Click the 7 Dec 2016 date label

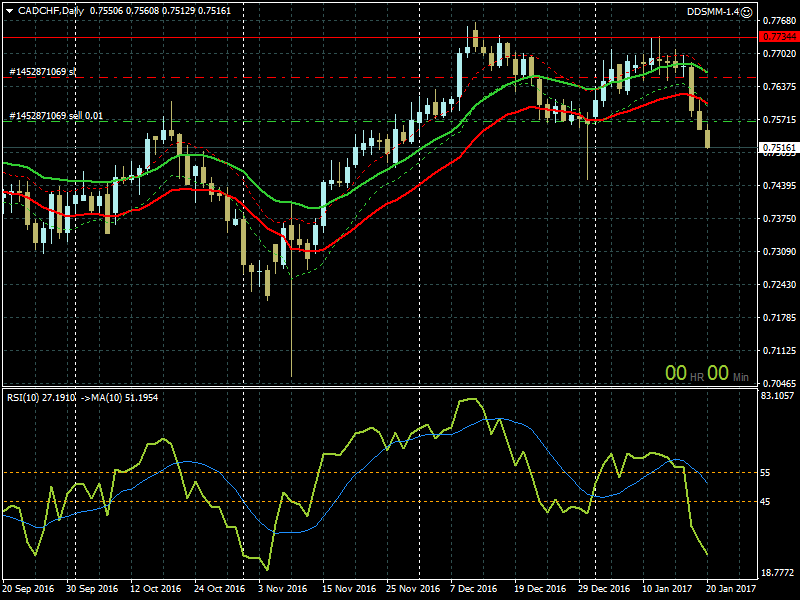[474, 589]
